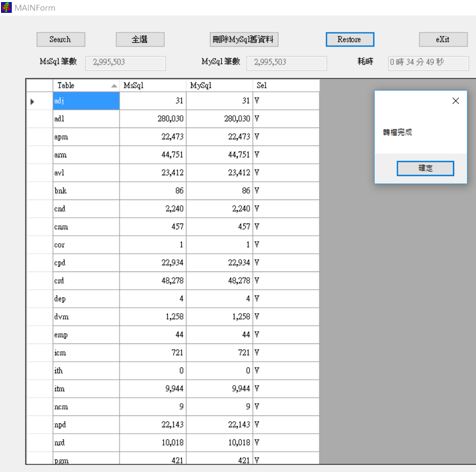Toggle the Sel V mark for cnm row
Screen dimensions: 476x472
tap(257, 227)
